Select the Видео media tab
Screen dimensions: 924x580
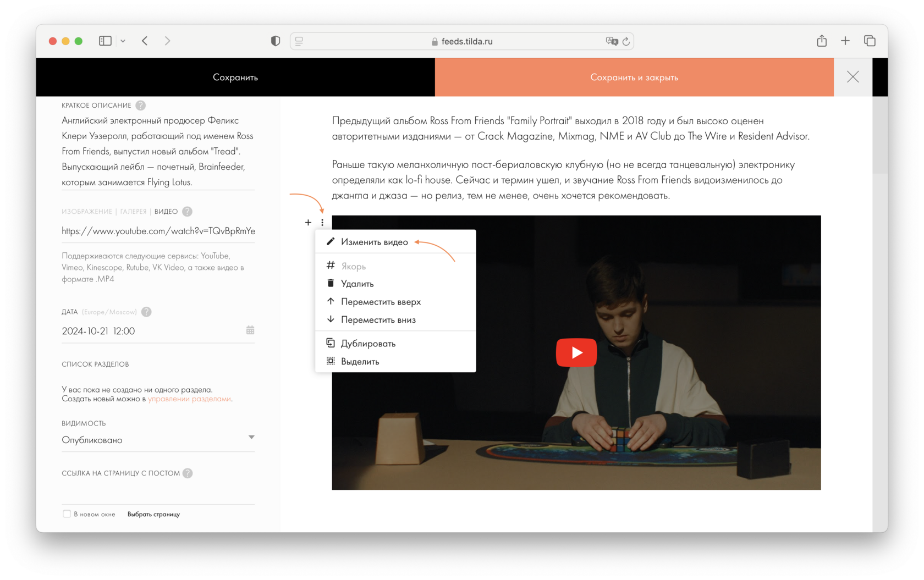(166, 212)
